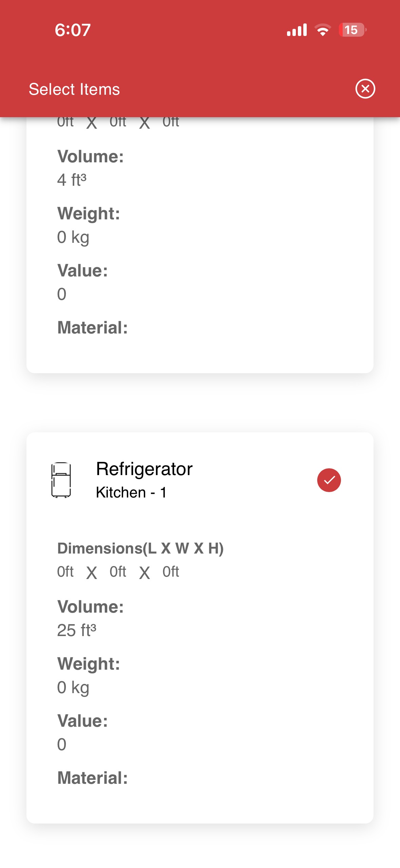Tap the upper card's Material label
This screenshot has height=868, width=400.
point(92,327)
